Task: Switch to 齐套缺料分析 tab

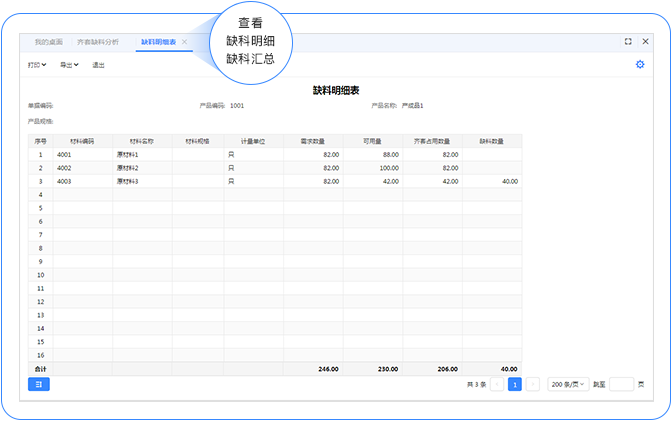Action: [98, 42]
